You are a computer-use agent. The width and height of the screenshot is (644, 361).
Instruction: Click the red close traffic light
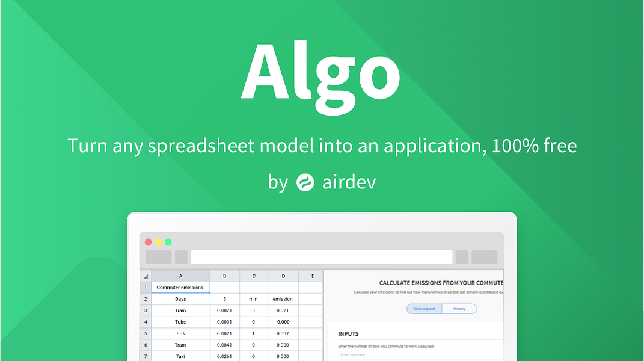[149, 241]
